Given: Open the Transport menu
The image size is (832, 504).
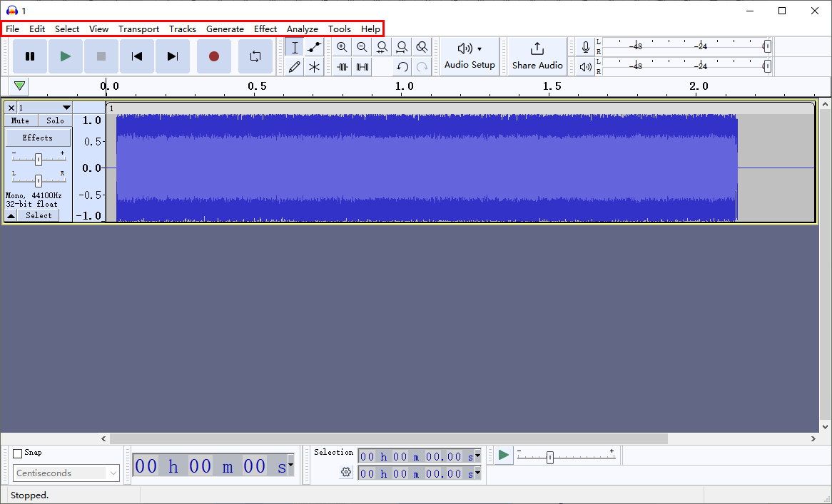Looking at the screenshot, I should click(x=138, y=29).
